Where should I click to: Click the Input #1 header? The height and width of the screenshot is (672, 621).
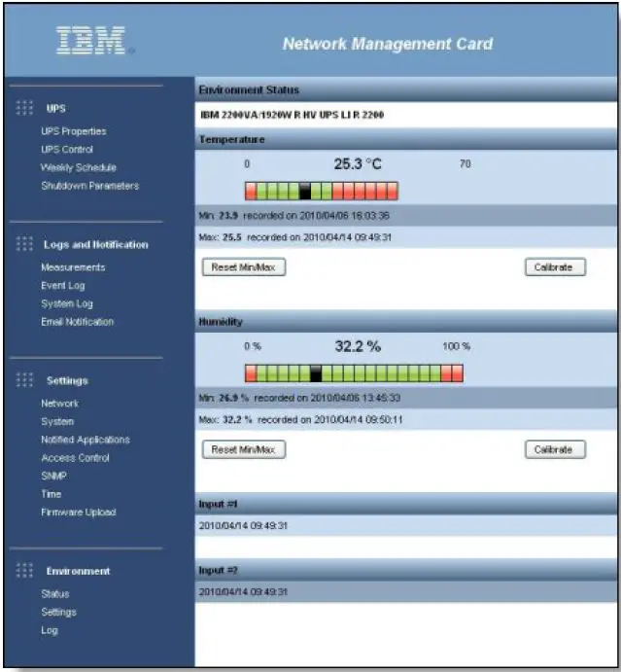405,504
